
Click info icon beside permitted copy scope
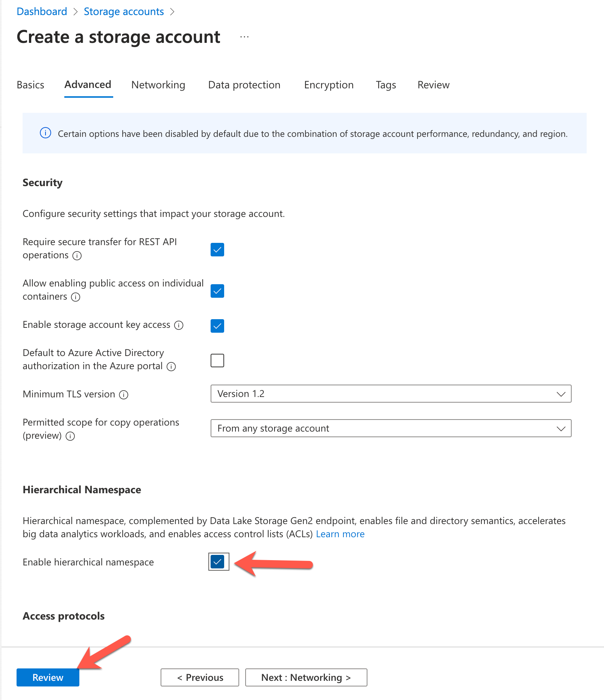[x=70, y=436]
